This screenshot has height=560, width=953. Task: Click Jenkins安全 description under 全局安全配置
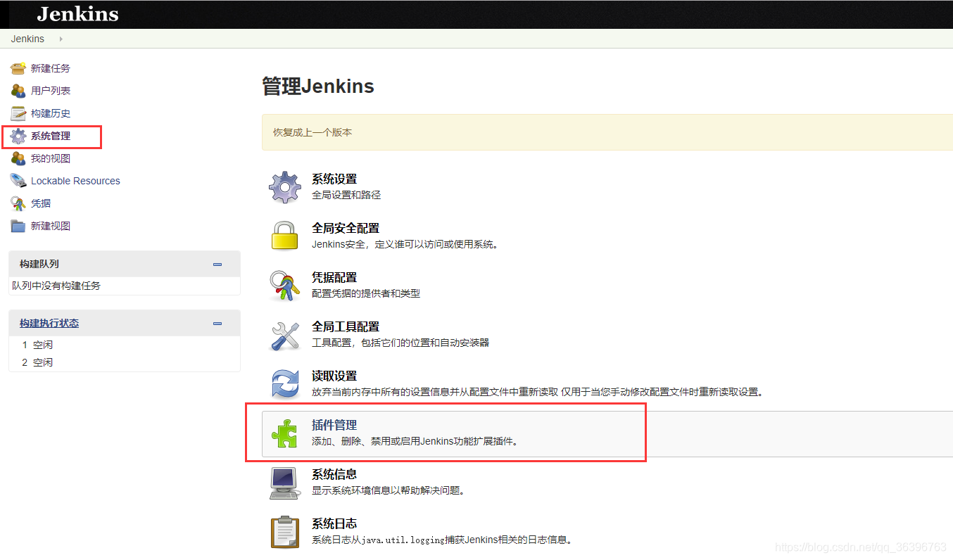(405, 244)
